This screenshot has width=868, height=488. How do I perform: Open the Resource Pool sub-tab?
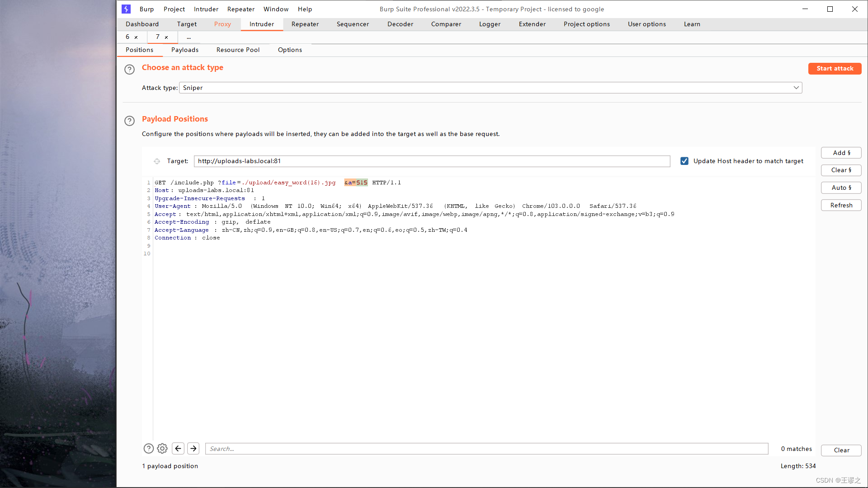pos(238,50)
